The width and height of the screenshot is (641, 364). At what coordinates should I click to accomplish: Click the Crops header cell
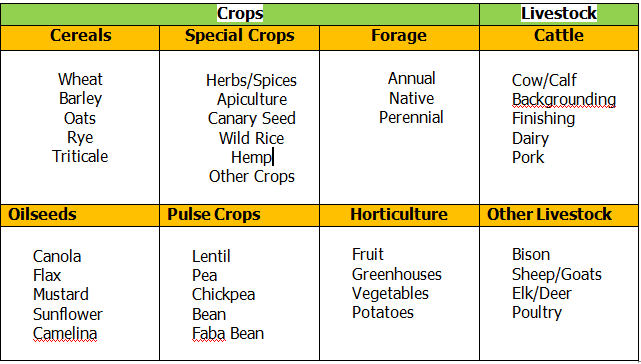pos(240,14)
